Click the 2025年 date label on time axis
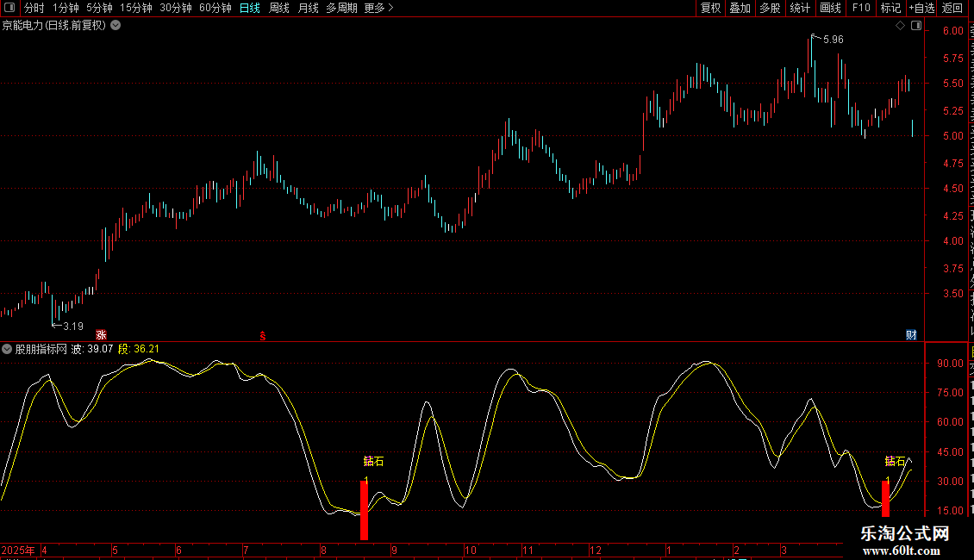This screenshot has width=974, height=560. tap(18, 550)
